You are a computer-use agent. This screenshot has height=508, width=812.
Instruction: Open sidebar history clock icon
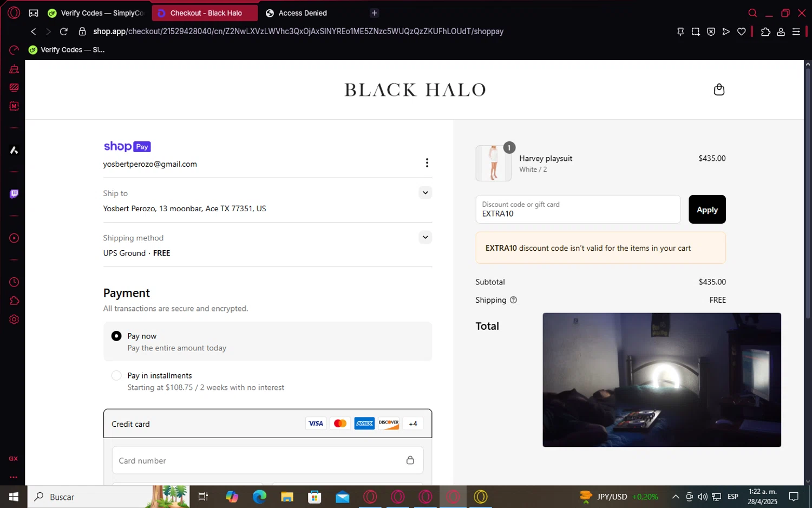14,282
